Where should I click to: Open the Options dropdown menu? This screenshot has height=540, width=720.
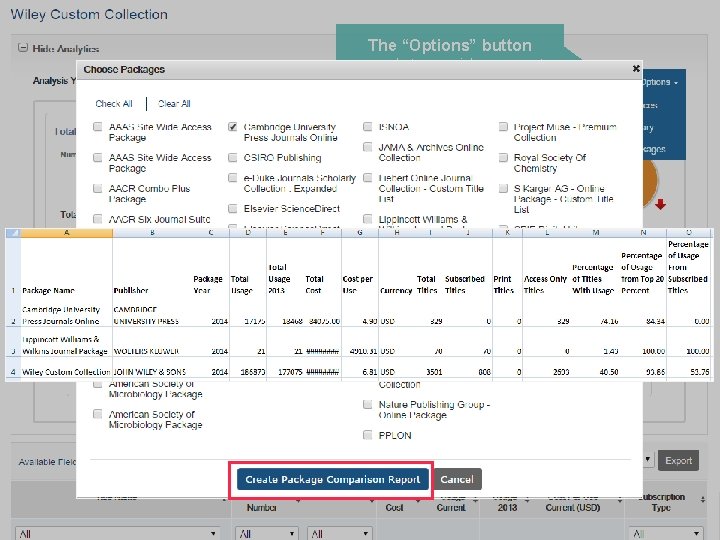click(x=659, y=82)
